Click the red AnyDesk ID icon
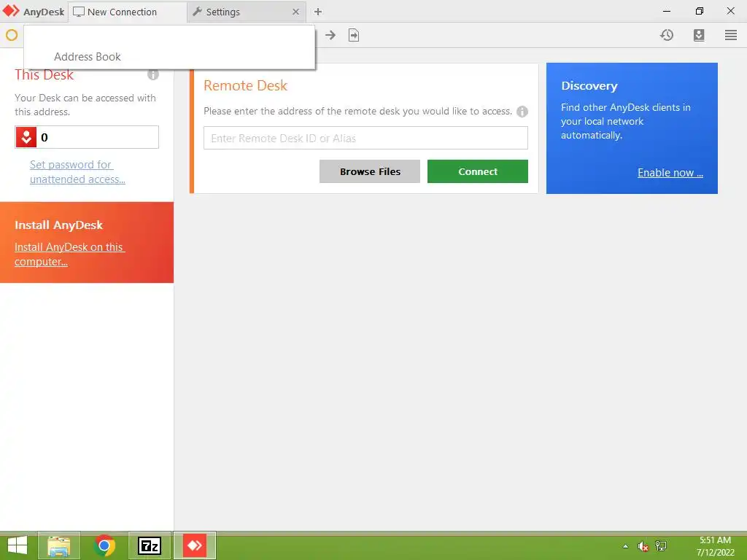 [x=26, y=137]
